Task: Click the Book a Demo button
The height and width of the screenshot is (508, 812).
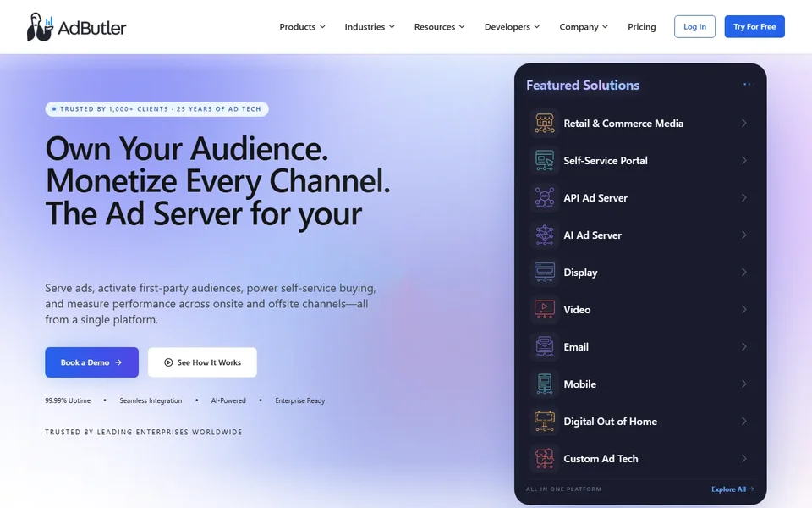Action: (91, 362)
